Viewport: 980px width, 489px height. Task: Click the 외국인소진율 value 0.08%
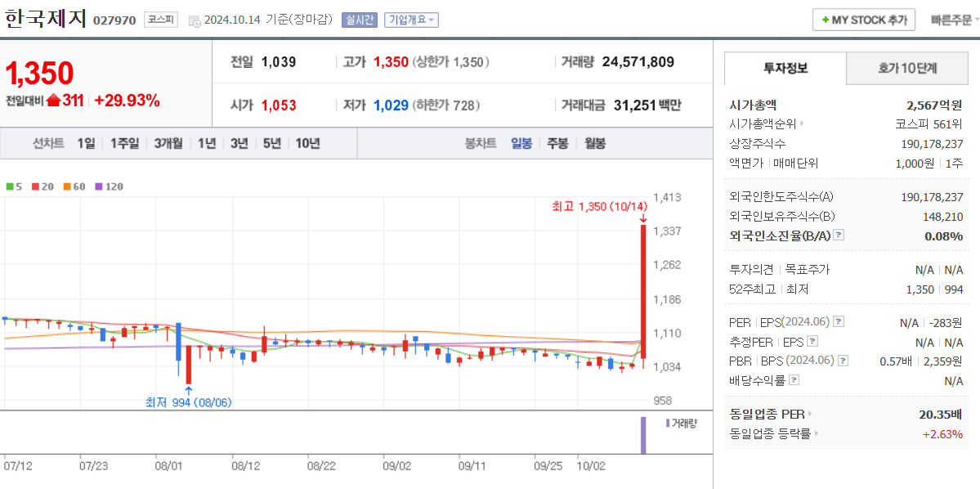pyautogui.click(x=944, y=236)
